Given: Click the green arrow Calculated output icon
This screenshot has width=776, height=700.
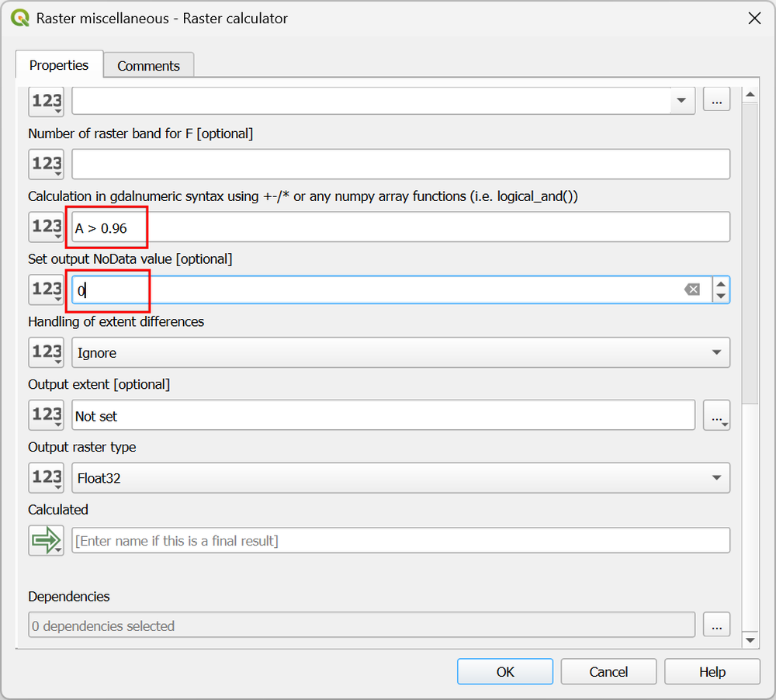Looking at the screenshot, I should (x=46, y=540).
